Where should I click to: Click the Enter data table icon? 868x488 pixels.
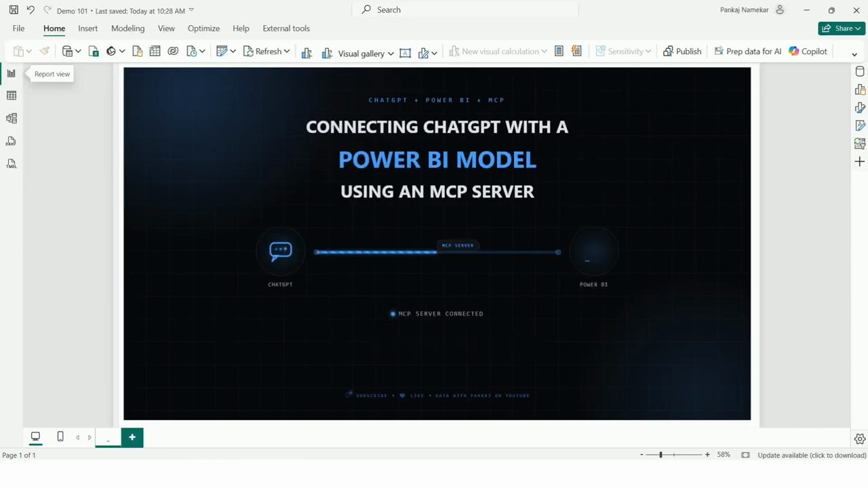point(155,52)
